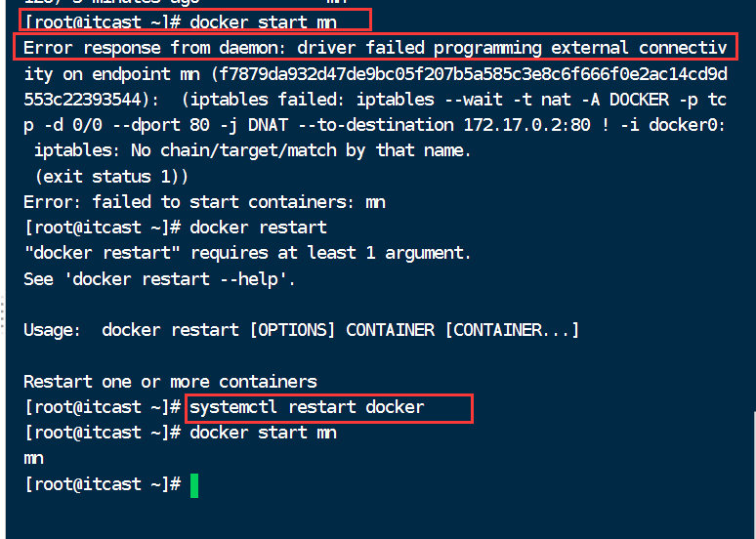This screenshot has height=539, width=756.
Task: Click the "See 'docker restart --help'." line
Action: (159, 278)
